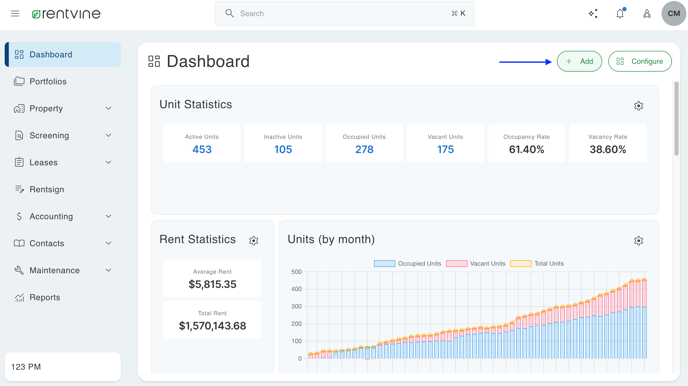
Task: Click the Vacancy Rate 38.60% card
Action: pyautogui.click(x=608, y=143)
